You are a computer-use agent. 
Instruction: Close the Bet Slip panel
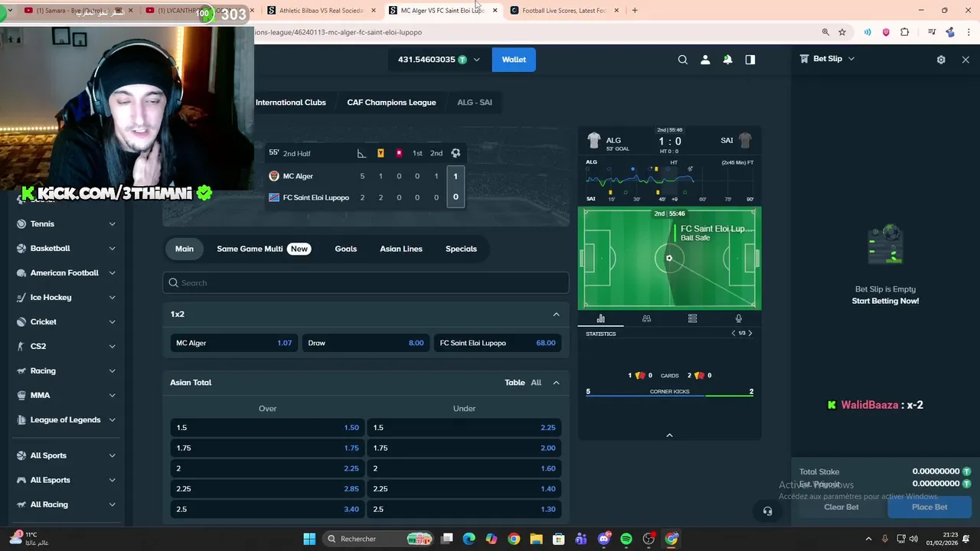click(x=965, y=60)
